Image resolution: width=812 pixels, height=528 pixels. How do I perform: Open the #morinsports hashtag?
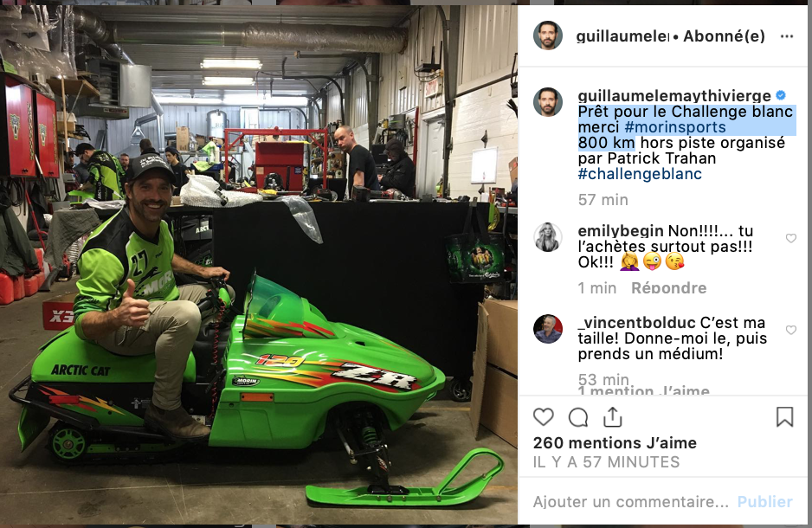click(674, 127)
